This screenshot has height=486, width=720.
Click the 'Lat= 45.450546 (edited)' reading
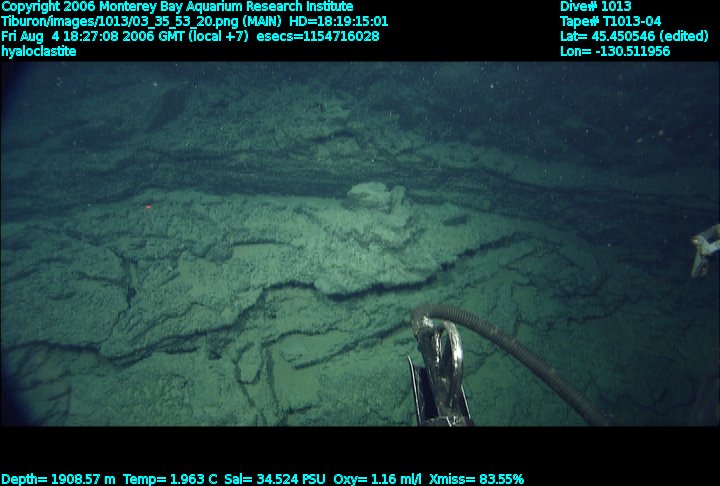click(634, 36)
